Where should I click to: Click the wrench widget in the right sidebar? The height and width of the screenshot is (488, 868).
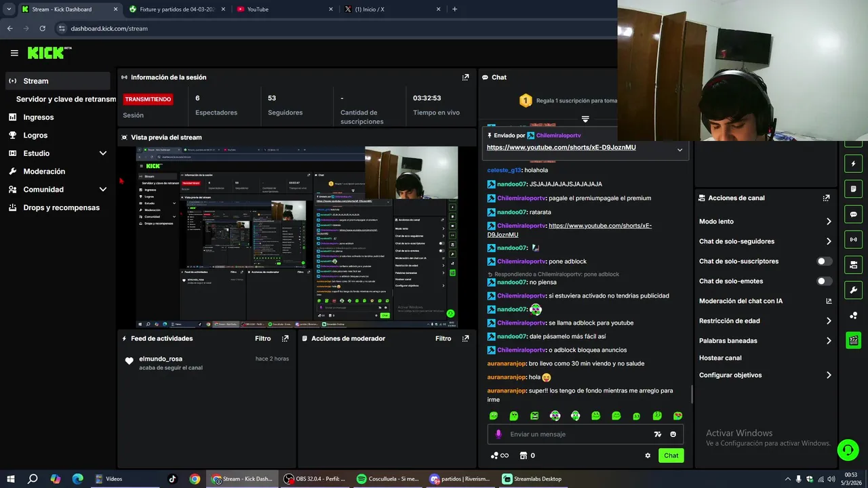[853, 290]
